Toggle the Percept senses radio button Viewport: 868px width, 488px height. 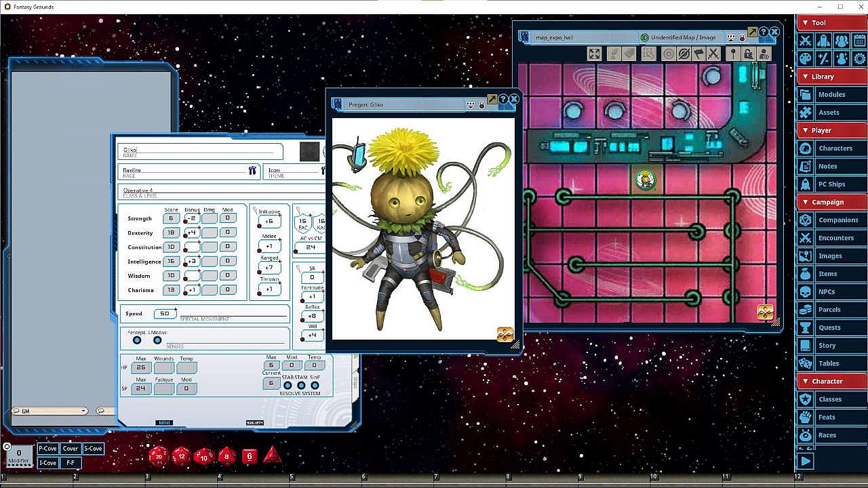[137, 340]
